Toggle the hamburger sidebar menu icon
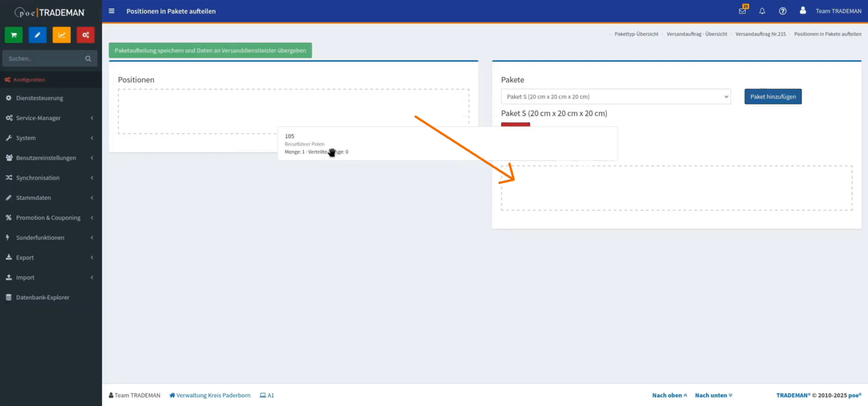 point(112,11)
